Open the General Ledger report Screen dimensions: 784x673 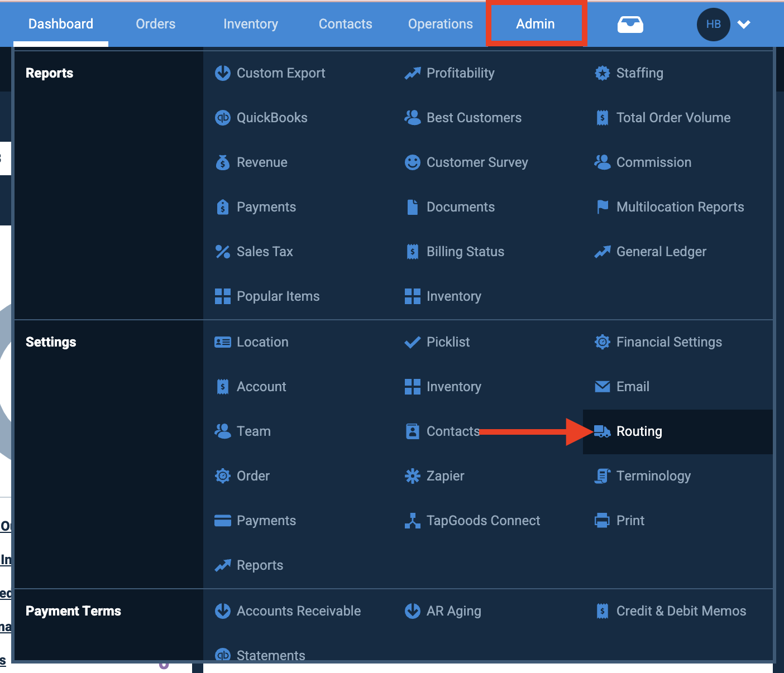coord(661,252)
